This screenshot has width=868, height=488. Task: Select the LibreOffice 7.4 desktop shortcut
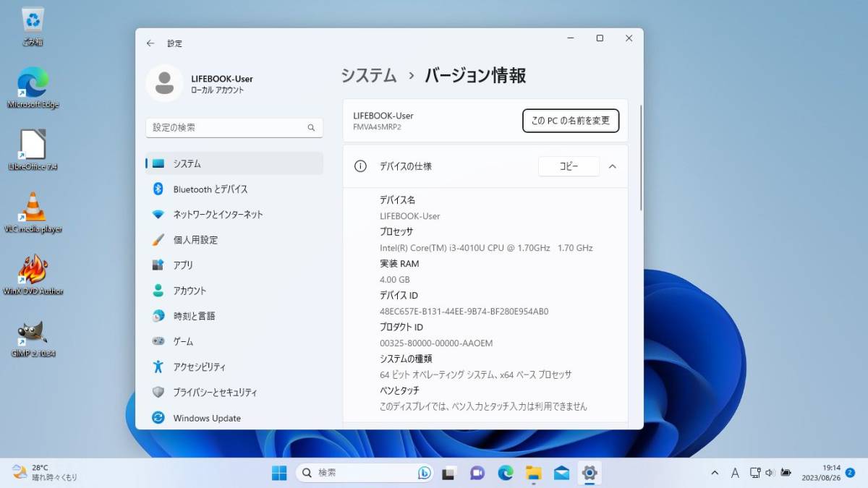pos(33,150)
